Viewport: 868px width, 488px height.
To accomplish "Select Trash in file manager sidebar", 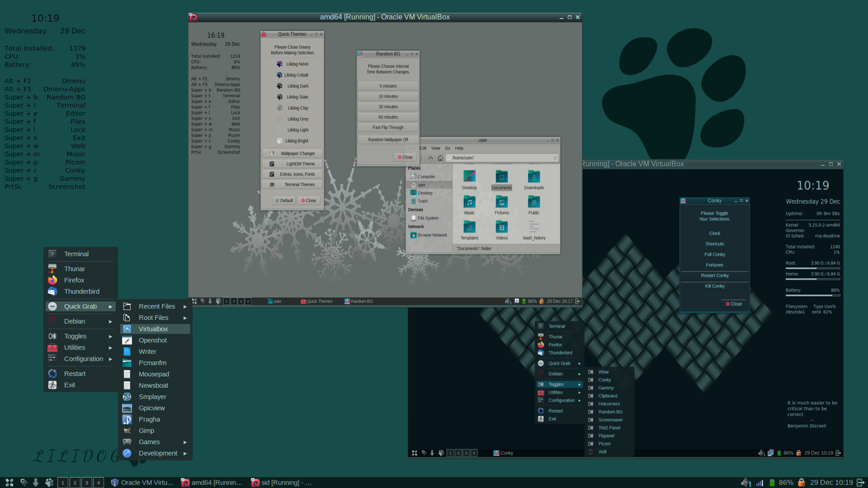I will pyautogui.click(x=429, y=201).
